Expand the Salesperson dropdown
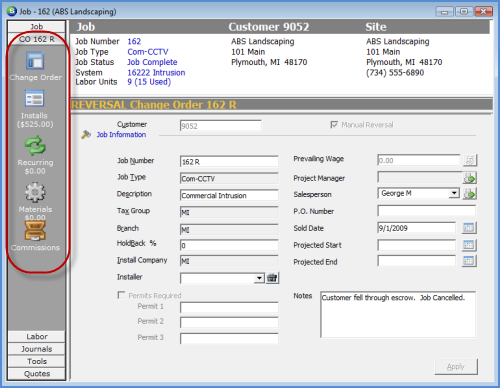 pos(454,193)
